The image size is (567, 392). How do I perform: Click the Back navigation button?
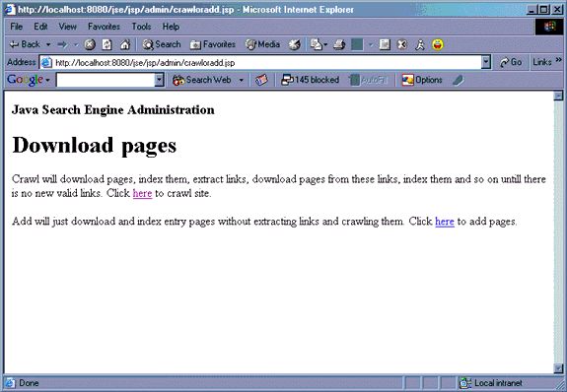(x=25, y=44)
